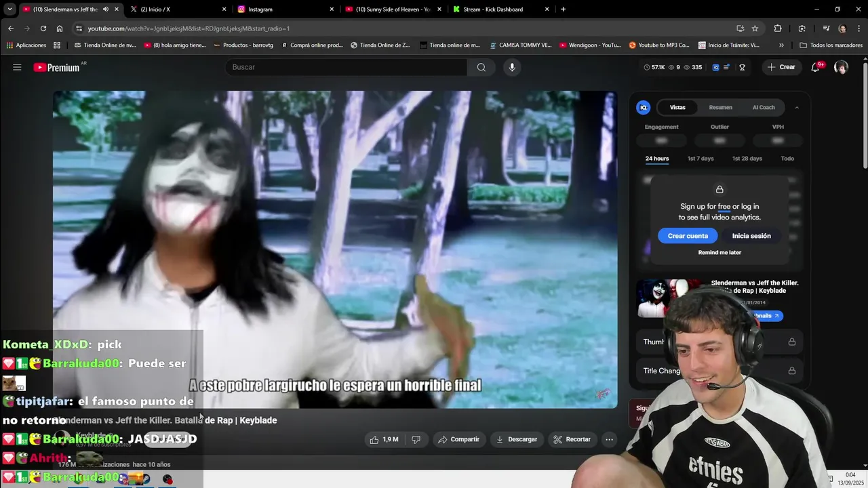Open the tab search dropdown arrow
The height and width of the screenshot is (488, 868).
pos(9,9)
